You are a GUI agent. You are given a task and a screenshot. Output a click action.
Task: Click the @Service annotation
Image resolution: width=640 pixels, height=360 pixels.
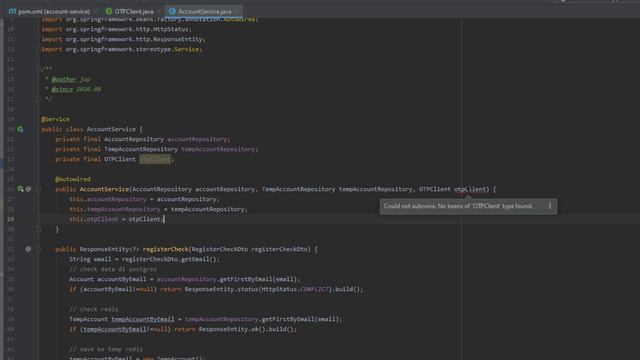pyautogui.click(x=55, y=119)
